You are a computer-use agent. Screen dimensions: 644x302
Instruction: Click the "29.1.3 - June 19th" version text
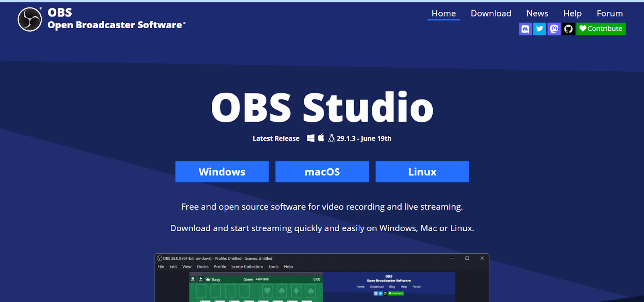click(364, 139)
